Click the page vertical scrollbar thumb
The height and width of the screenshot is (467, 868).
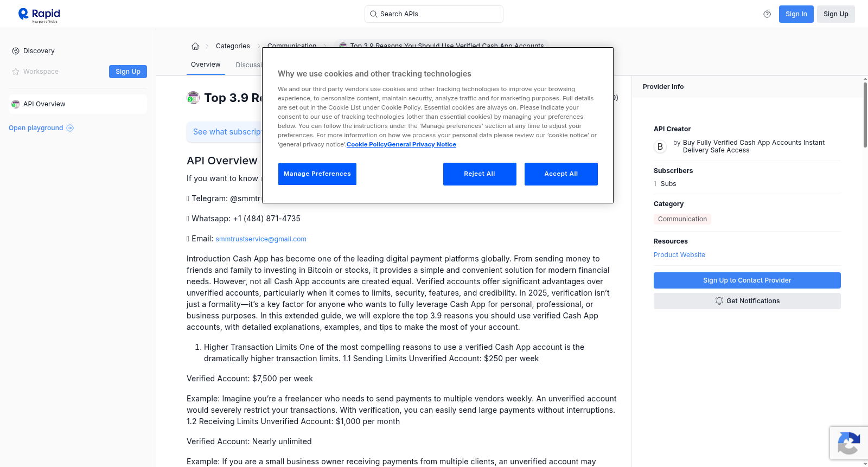pos(865,114)
